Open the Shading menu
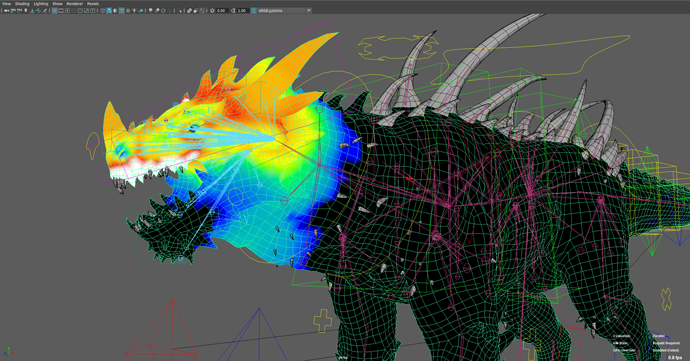 pyautogui.click(x=22, y=4)
